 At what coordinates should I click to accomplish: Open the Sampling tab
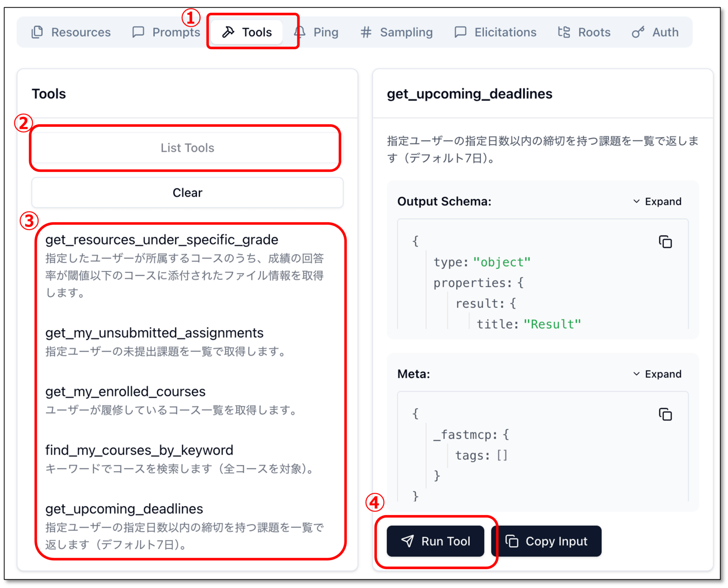click(x=406, y=32)
